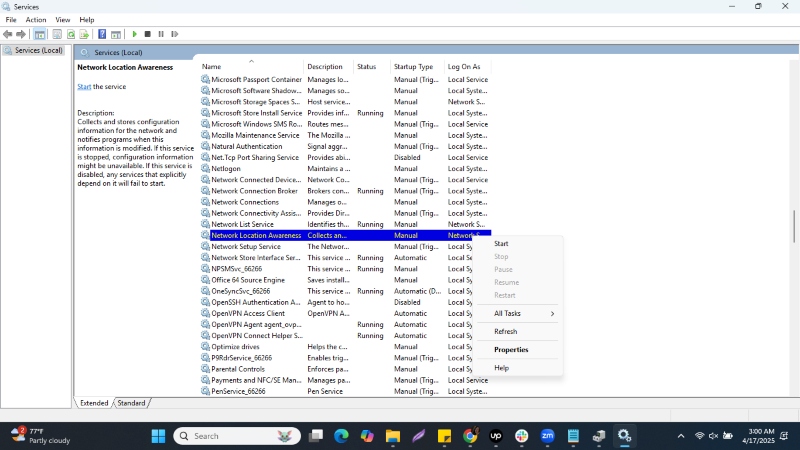Select OpenVPN Access Client service
This screenshot has width=800, height=450.
248,314
